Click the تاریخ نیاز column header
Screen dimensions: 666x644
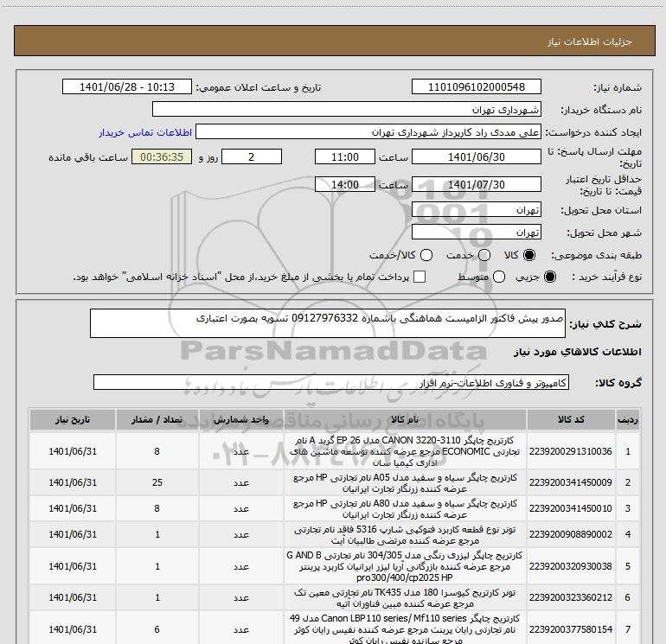[73, 419]
